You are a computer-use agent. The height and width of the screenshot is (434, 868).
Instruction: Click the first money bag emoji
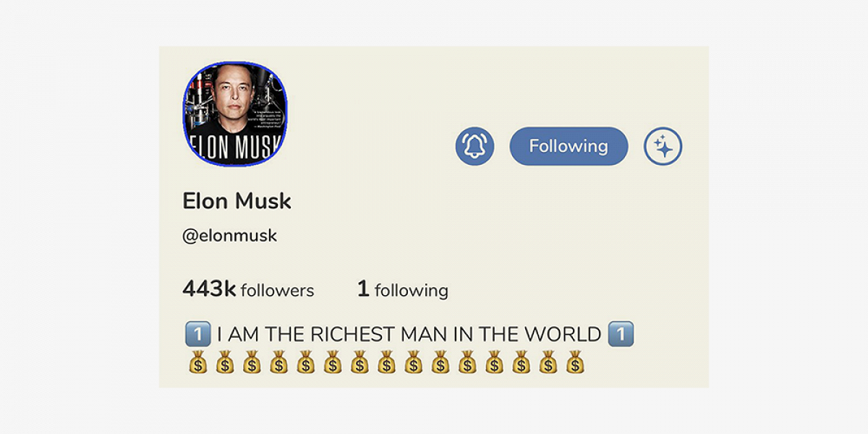[198, 362]
